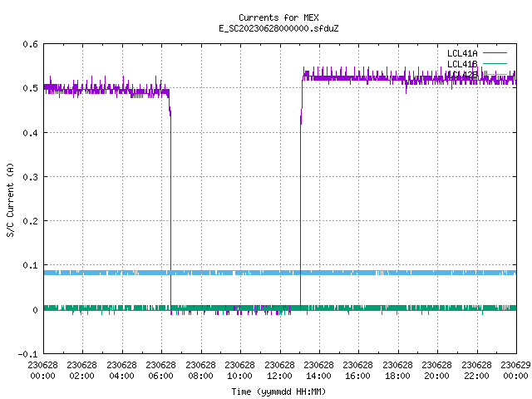The width and height of the screenshot is (532, 399).
Task: Click the green LCL41B legend line sample
Action: [x=495, y=63]
